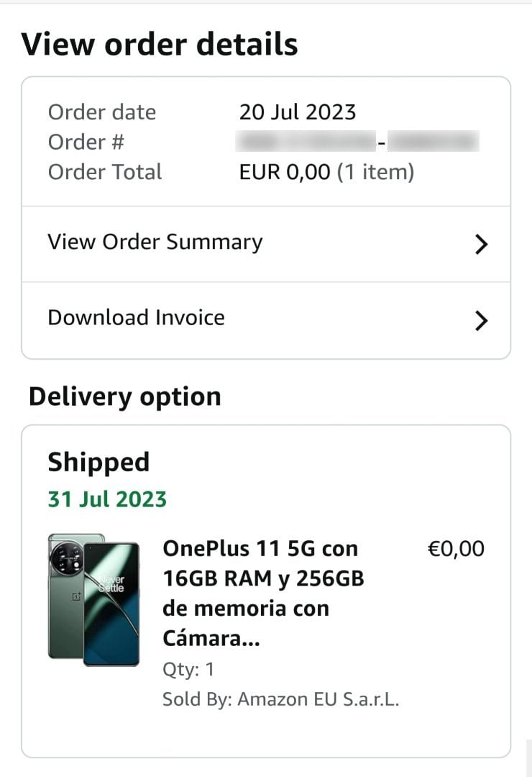Click the Qty: 1 quantity text
The image size is (532, 777).
pos(188,670)
